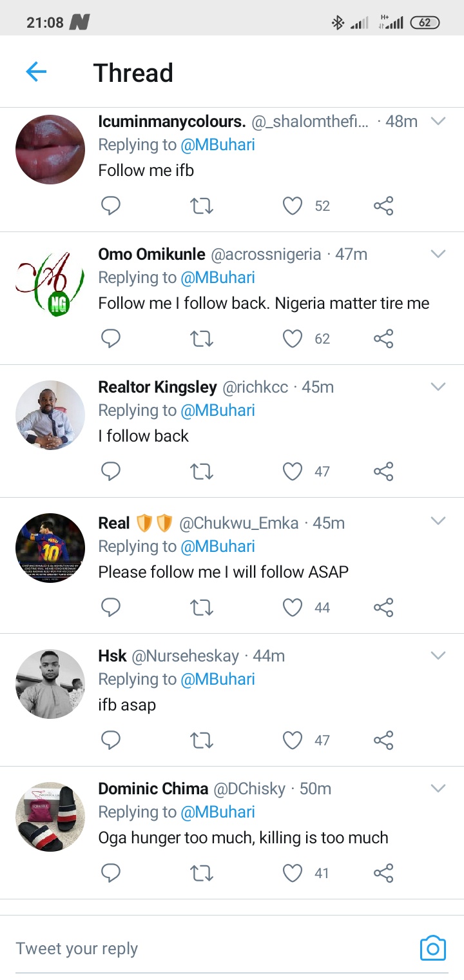View Hsk's profile picture
The image size is (464, 980).
pyautogui.click(x=50, y=683)
